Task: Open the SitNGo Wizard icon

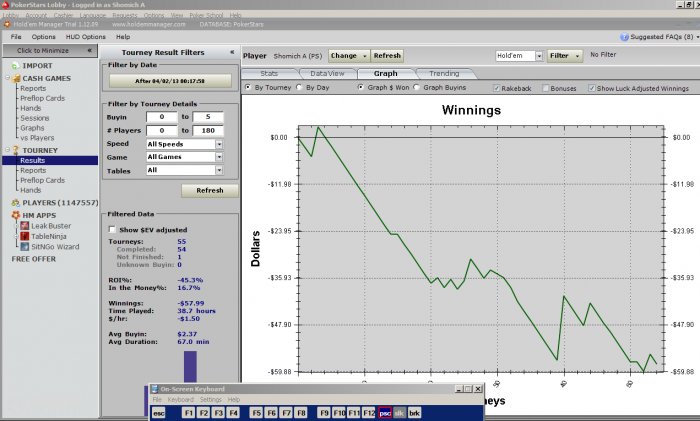Action: [23, 246]
